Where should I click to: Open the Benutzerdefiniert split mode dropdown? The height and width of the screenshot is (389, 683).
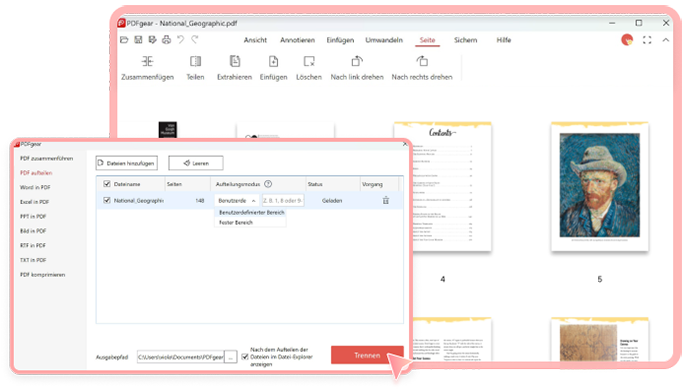pyautogui.click(x=237, y=201)
